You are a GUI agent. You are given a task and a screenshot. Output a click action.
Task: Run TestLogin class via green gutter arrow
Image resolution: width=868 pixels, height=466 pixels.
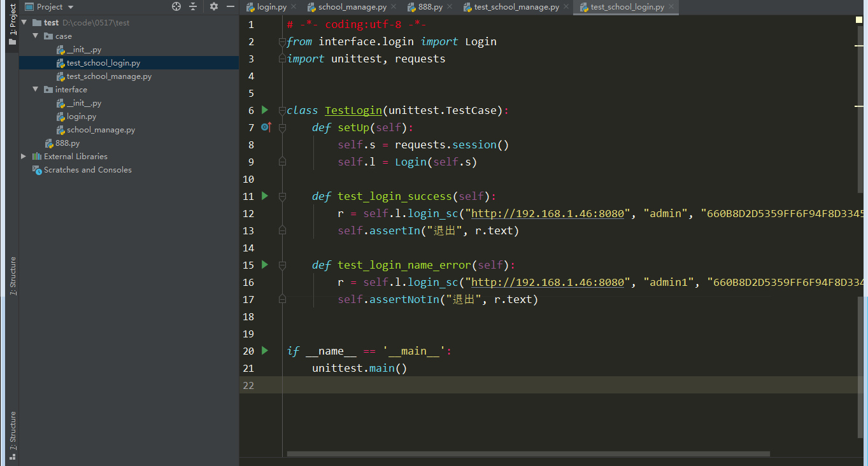pos(265,110)
